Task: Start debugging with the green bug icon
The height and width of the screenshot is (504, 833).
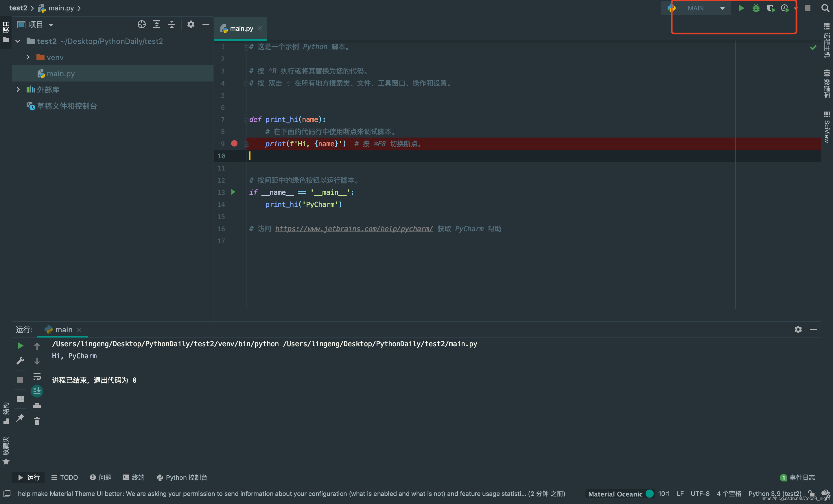Action: tap(756, 8)
